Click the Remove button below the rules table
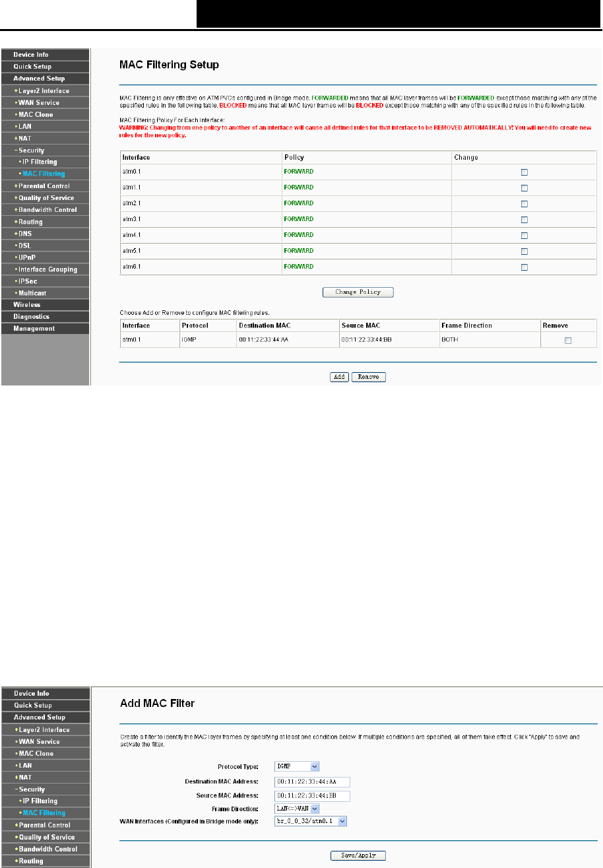This screenshot has width=603, height=868. [368, 377]
